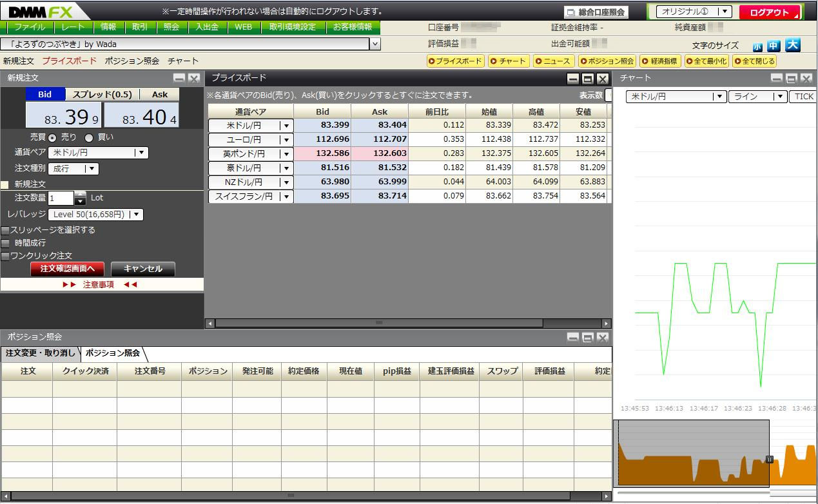Click Bid 81.516 for 豪ドル/円
Screen dimensions: 818x504
tap(322, 168)
